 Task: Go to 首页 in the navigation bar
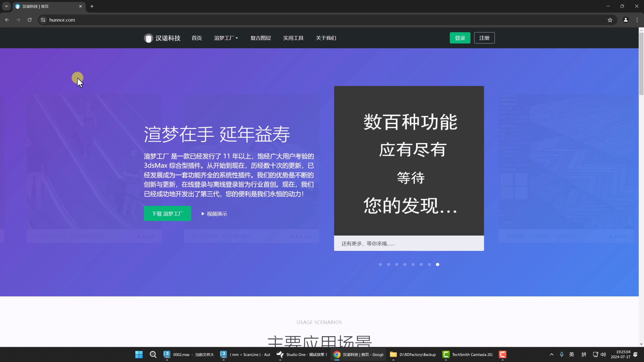click(x=197, y=38)
